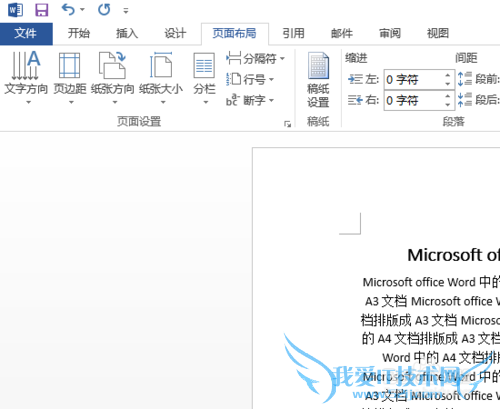
Task: Click the first body line 'Microsoft office Word 中的'
Action: 431,282
